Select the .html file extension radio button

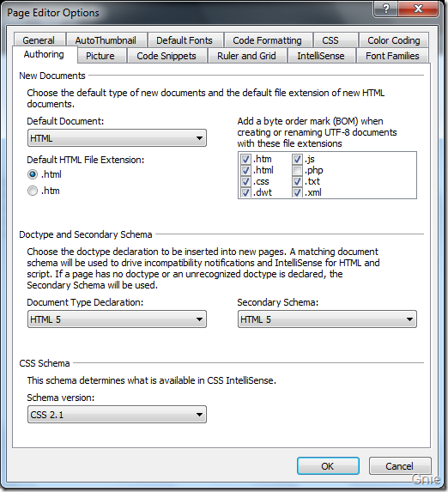pos(33,174)
